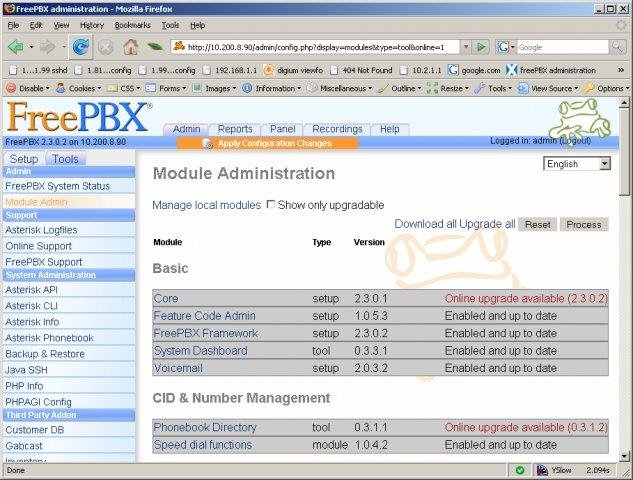The height and width of the screenshot is (480, 633).
Task: Open the Help menu in menu bar
Action: click(x=197, y=25)
